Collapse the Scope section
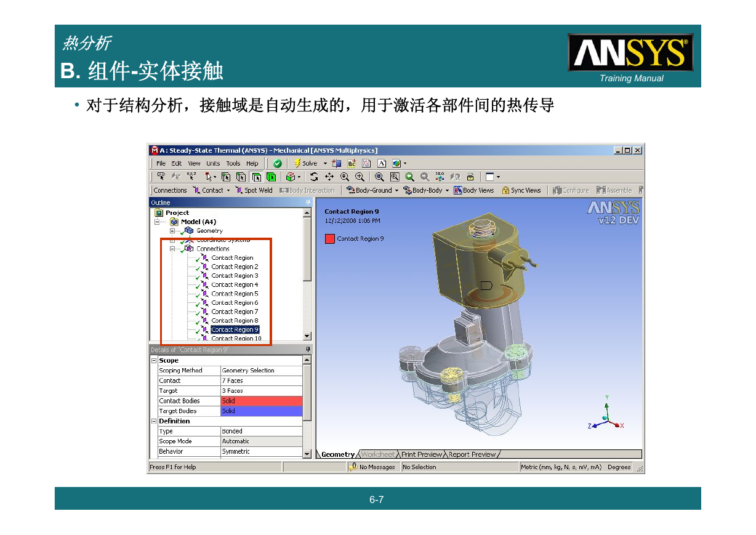 click(x=154, y=361)
